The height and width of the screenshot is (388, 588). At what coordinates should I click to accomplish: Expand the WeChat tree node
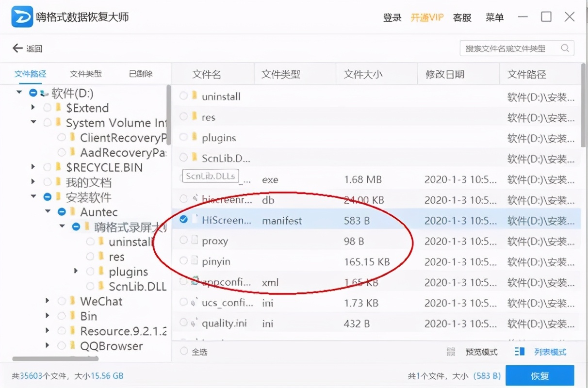47,301
